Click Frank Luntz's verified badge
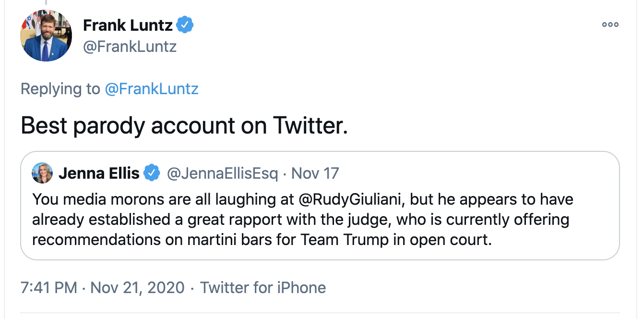 185,25
